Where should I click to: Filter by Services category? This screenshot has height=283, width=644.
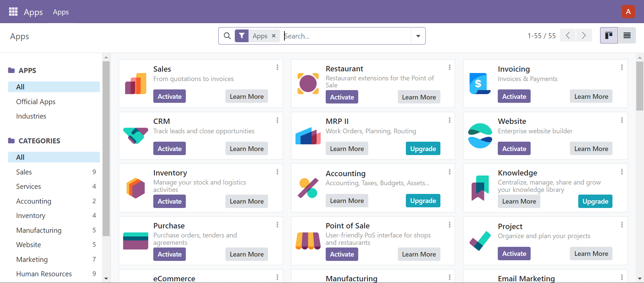(54, 186)
